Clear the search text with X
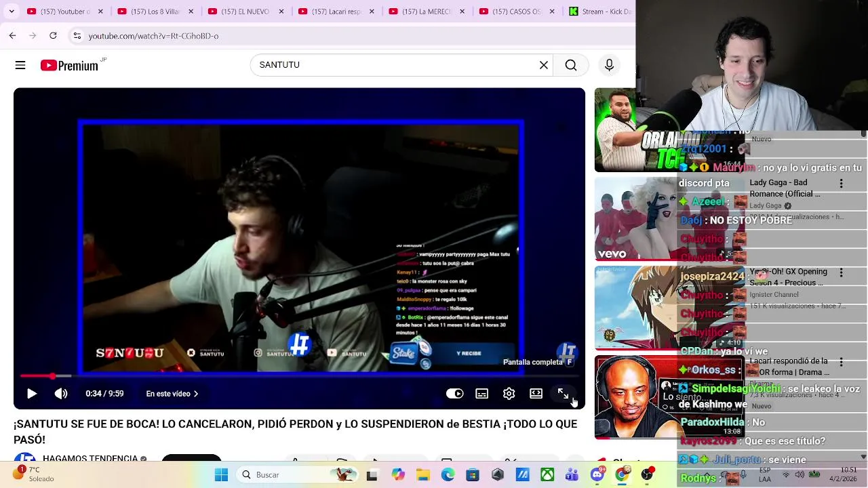Image resolution: width=868 pixels, height=488 pixels. pyautogui.click(x=544, y=65)
